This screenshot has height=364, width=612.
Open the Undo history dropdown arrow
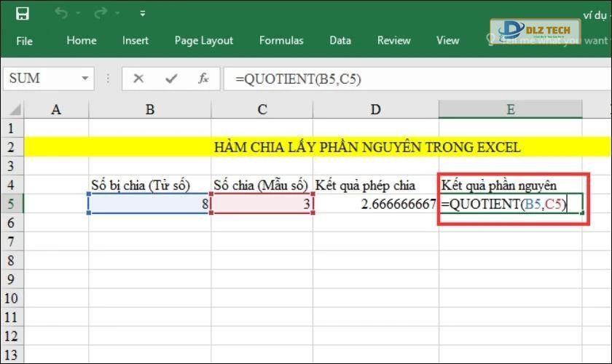tap(78, 13)
